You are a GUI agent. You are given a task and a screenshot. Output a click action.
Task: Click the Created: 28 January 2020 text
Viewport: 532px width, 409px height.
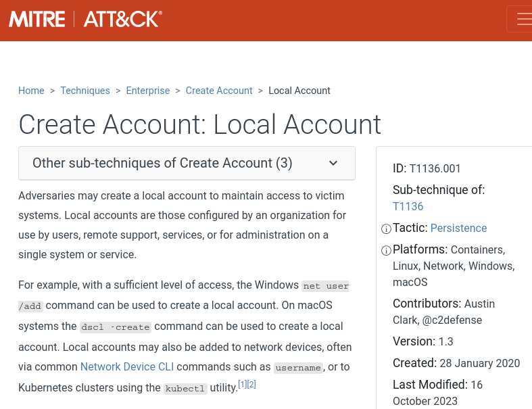click(456, 363)
